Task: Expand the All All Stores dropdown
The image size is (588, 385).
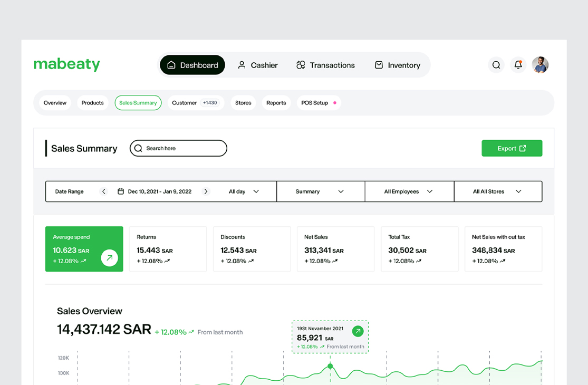Action: tap(498, 191)
